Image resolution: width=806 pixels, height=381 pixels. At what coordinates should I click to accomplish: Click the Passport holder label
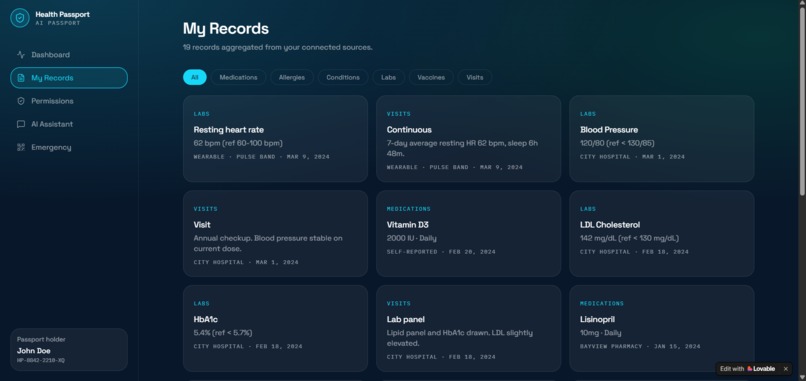[x=41, y=339]
